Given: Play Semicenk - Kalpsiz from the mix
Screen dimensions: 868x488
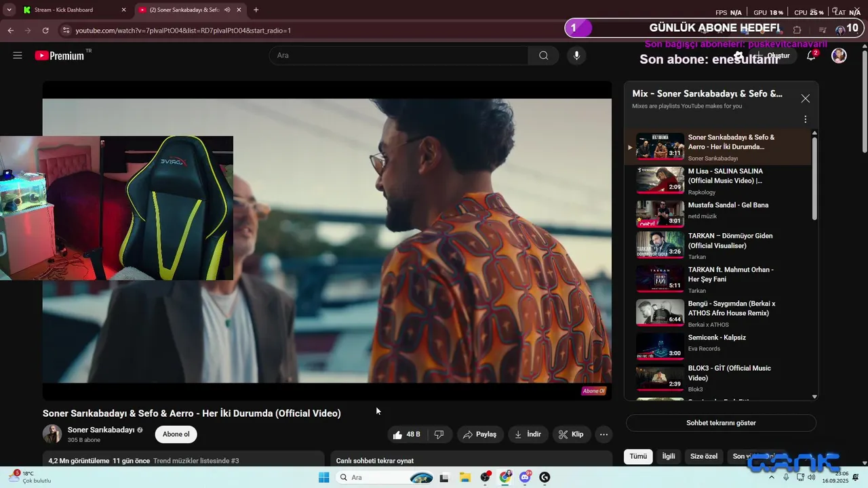Looking at the screenshot, I should pos(717,346).
